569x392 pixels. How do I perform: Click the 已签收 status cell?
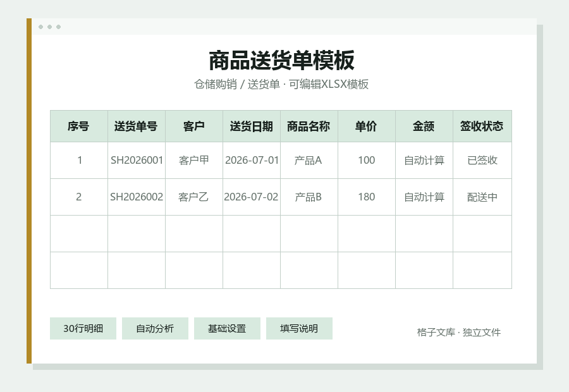(x=482, y=160)
